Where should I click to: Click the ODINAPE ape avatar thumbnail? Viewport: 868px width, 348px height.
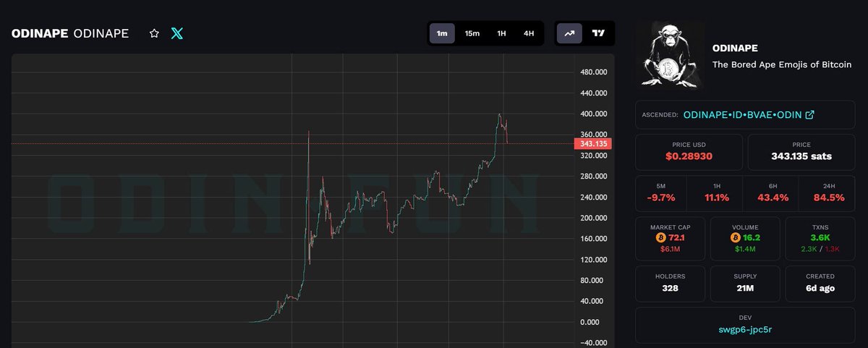(x=670, y=56)
